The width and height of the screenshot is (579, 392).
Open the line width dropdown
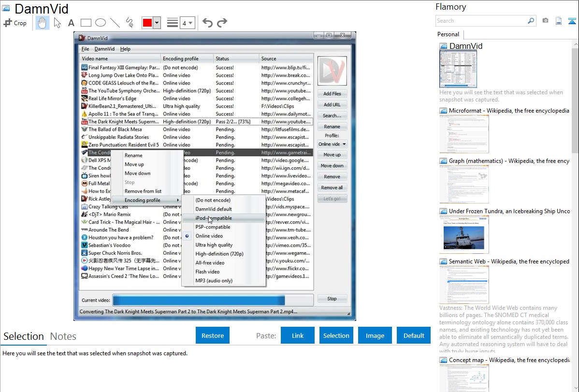[188, 23]
